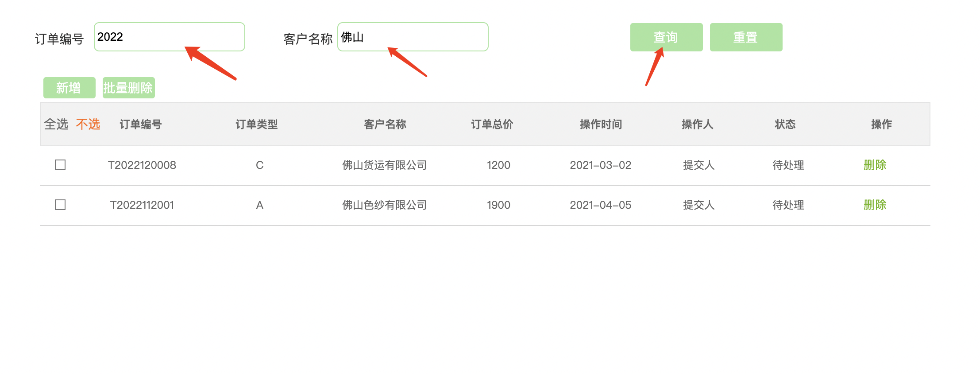Click the 订单总价 column header

(x=492, y=125)
